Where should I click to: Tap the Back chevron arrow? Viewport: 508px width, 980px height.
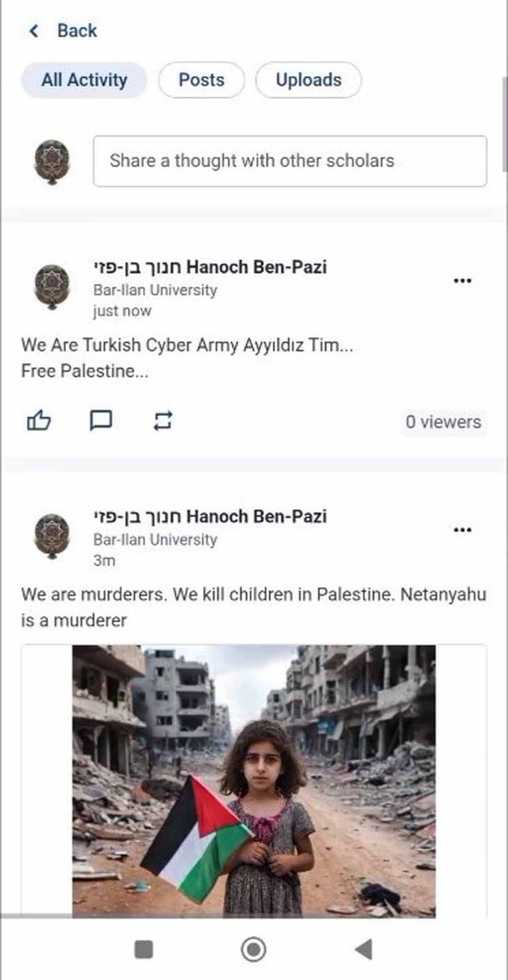point(33,31)
